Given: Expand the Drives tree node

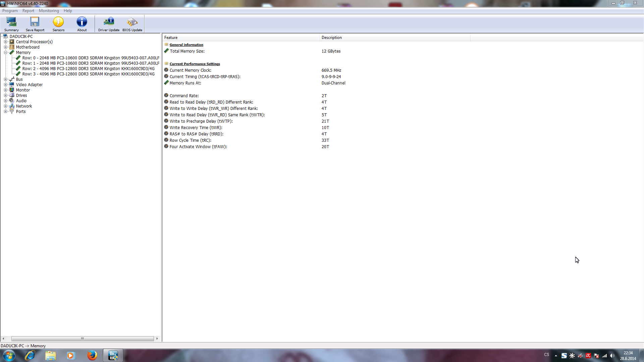Looking at the screenshot, I should [x=5, y=96].
